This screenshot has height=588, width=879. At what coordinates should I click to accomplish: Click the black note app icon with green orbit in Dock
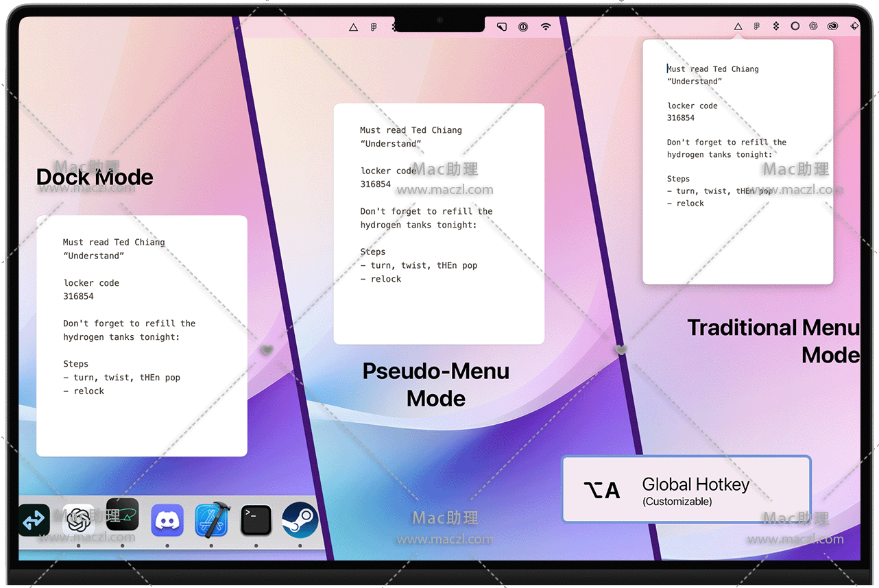(123, 515)
